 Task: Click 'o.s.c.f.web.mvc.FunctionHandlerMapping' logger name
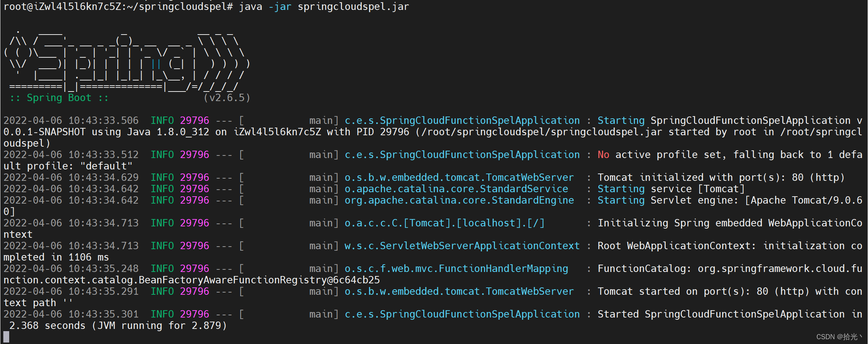point(456,269)
